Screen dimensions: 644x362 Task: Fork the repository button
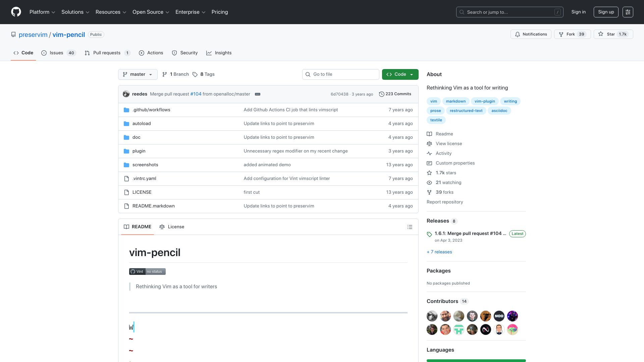click(x=572, y=34)
